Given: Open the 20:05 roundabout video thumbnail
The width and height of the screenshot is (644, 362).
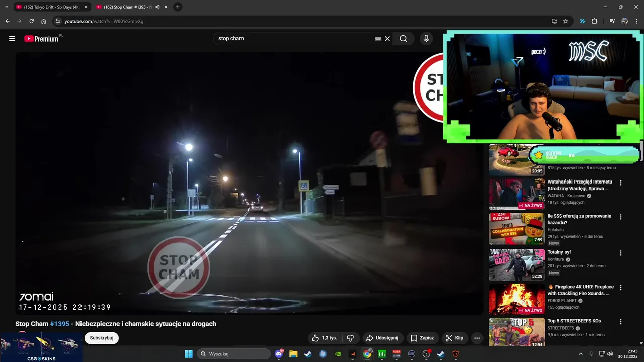Looking at the screenshot, I should [517, 160].
